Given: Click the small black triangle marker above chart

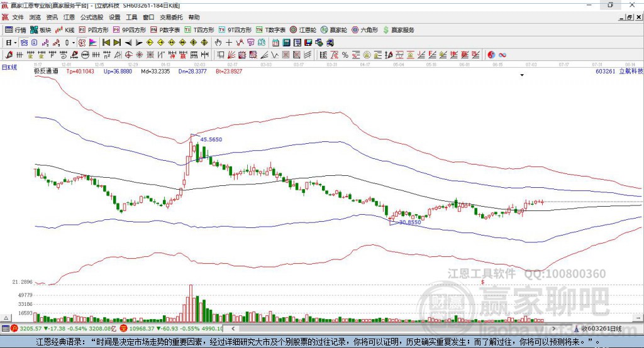Looking at the screenshot, I should [522, 75].
